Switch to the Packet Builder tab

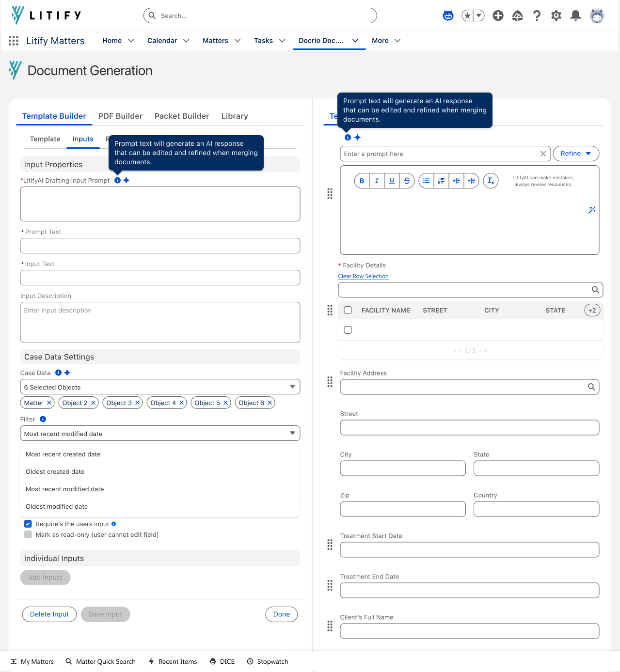[x=182, y=116]
